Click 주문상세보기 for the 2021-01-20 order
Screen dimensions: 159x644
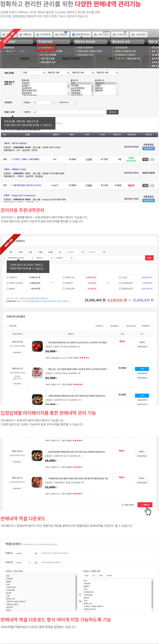click(x=17, y=353)
